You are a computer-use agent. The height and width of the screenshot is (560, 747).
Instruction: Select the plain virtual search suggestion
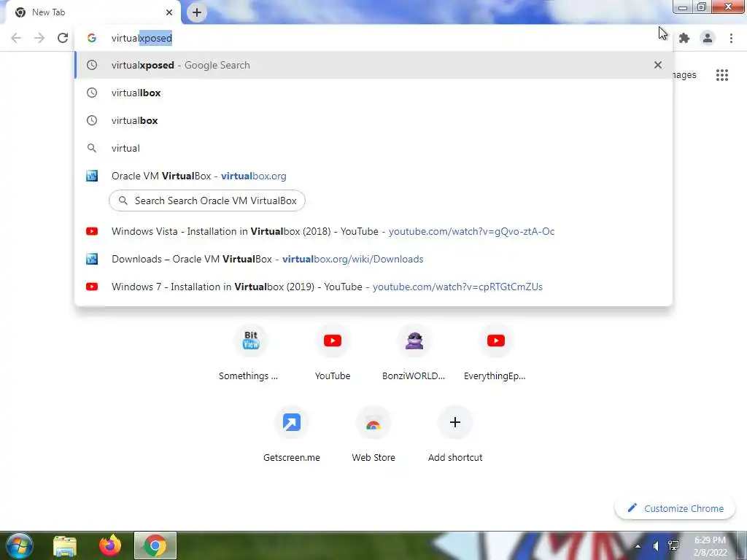coord(373,148)
